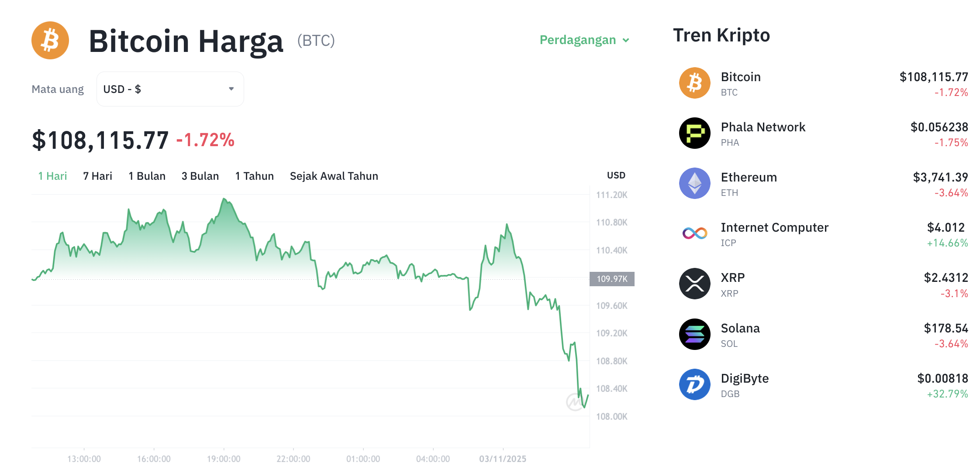This screenshot has height=466, width=980.
Task: Open the USD currency dropdown
Action: tap(170, 89)
